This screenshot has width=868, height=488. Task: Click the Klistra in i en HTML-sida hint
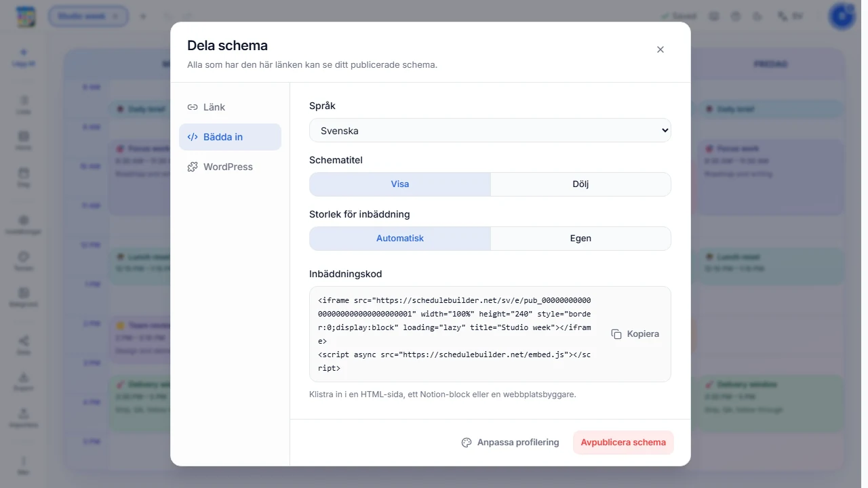click(x=443, y=394)
